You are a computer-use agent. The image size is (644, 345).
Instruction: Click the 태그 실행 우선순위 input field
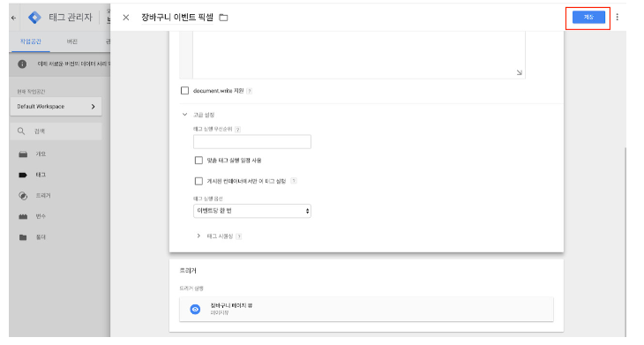point(252,142)
